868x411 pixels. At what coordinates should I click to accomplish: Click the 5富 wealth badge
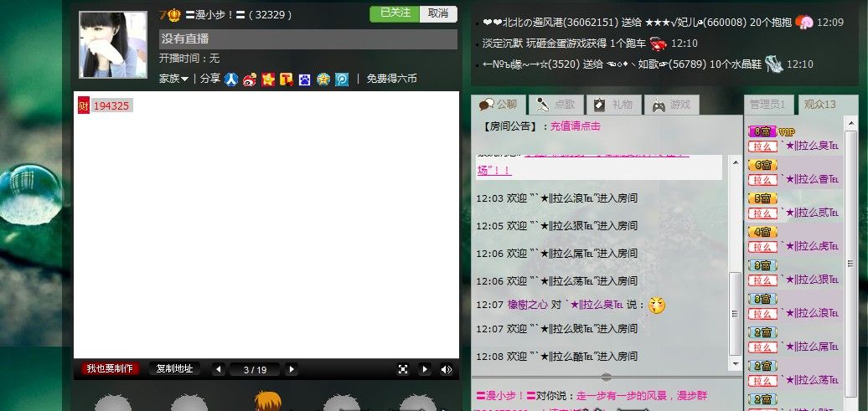click(x=762, y=198)
